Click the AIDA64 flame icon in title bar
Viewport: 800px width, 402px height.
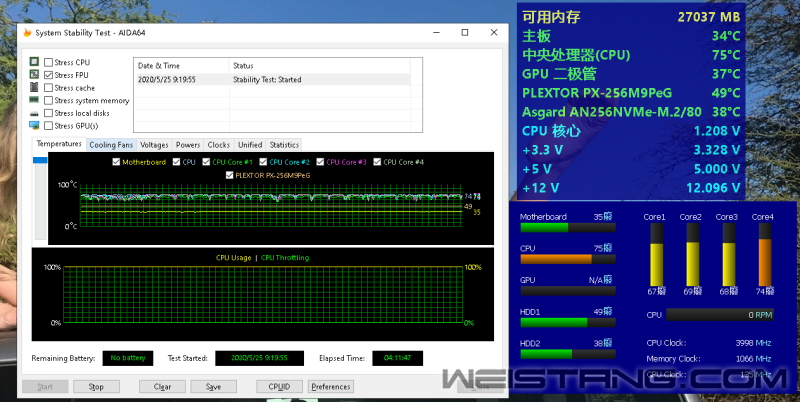pyautogui.click(x=27, y=32)
